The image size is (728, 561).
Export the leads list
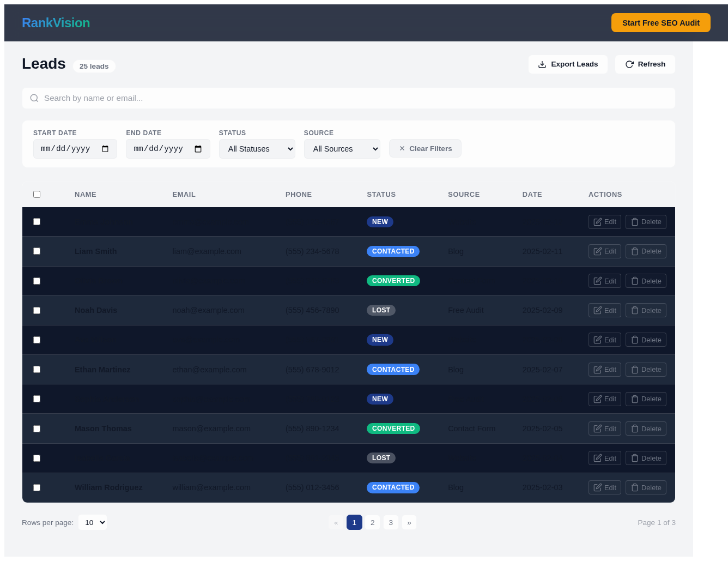point(568,64)
